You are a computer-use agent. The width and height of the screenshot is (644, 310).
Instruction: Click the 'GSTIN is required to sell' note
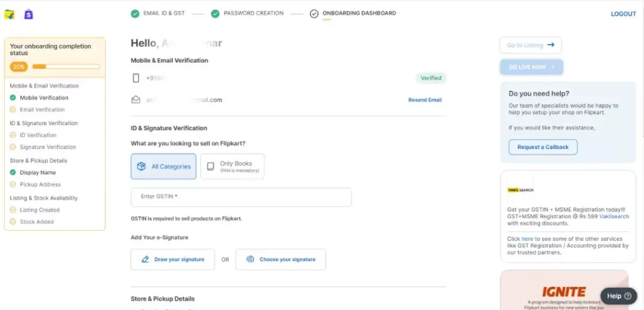coord(186,219)
